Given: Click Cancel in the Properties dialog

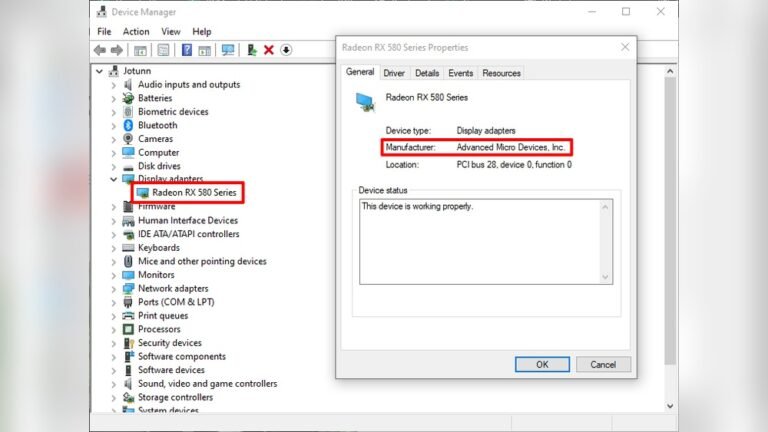Looking at the screenshot, I should (x=603, y=364).
